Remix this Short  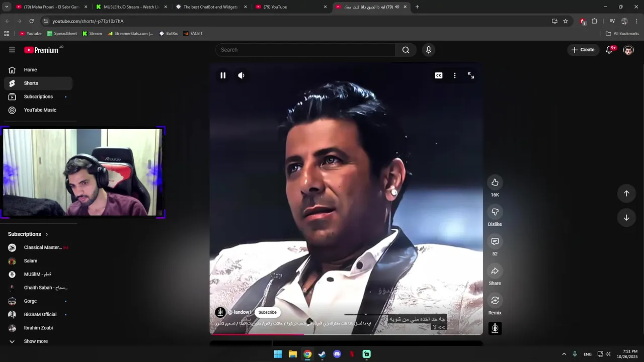pyautogui.click(x=495, y=300)
